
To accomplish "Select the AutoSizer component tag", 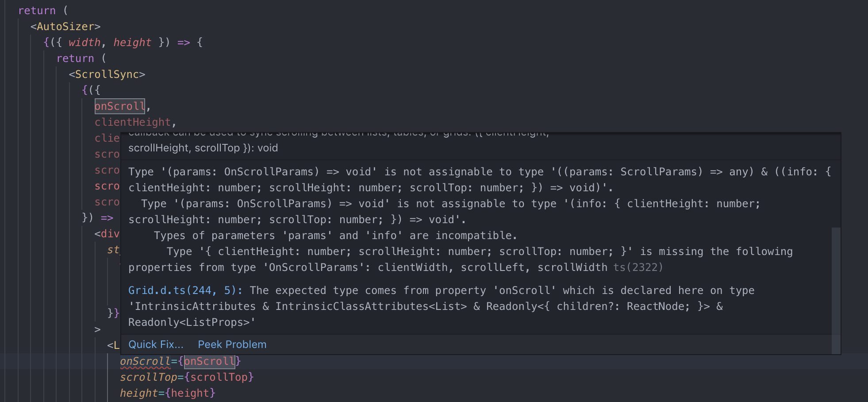I will tap(65, 26).
